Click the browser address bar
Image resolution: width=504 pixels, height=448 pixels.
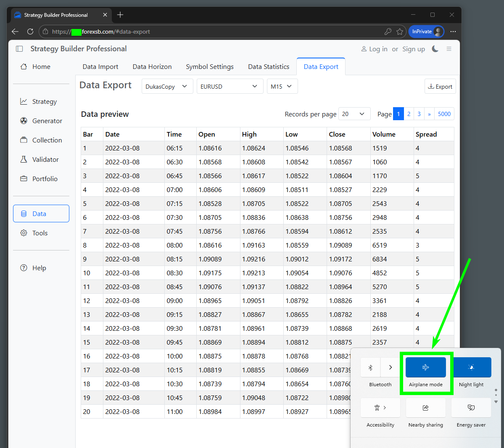(x=210, y=32)
